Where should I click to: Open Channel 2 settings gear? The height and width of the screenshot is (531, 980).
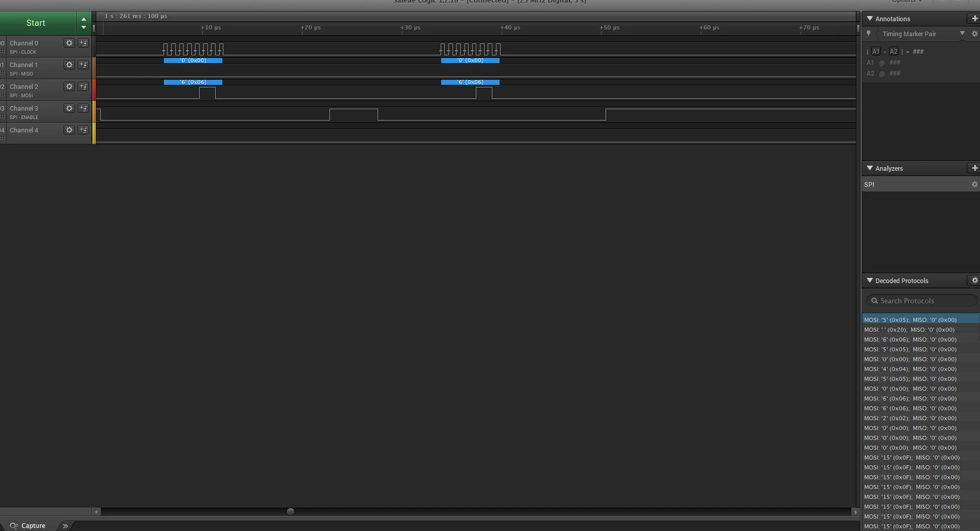click(x=69, y=86)
